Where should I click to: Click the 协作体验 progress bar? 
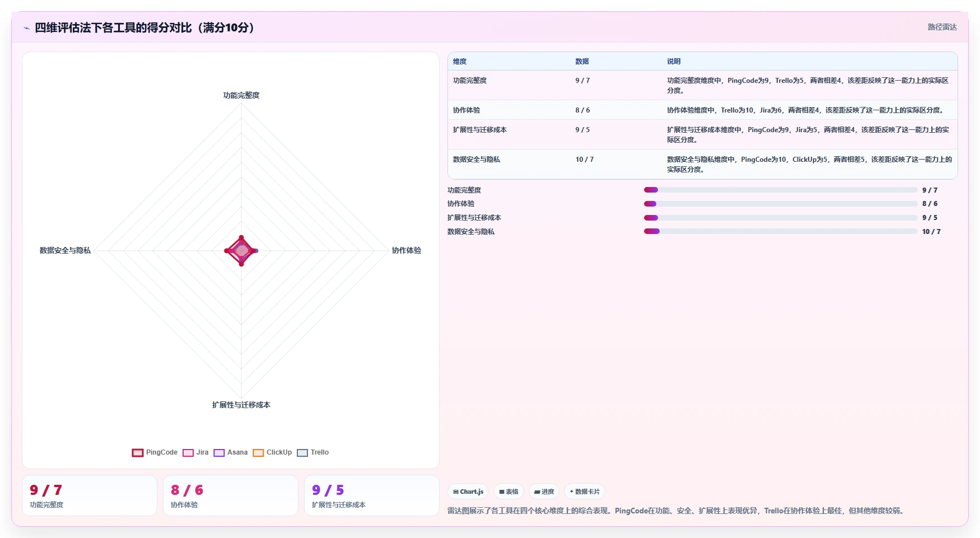click(781, 204)
